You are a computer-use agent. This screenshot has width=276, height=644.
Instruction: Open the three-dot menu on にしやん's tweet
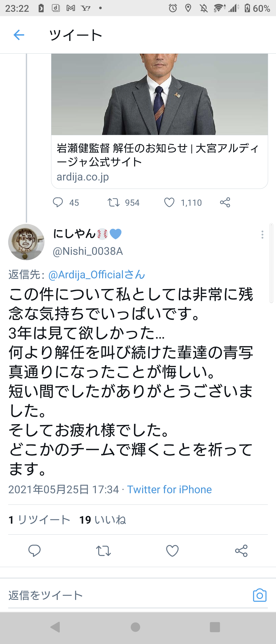pos(262,235)
